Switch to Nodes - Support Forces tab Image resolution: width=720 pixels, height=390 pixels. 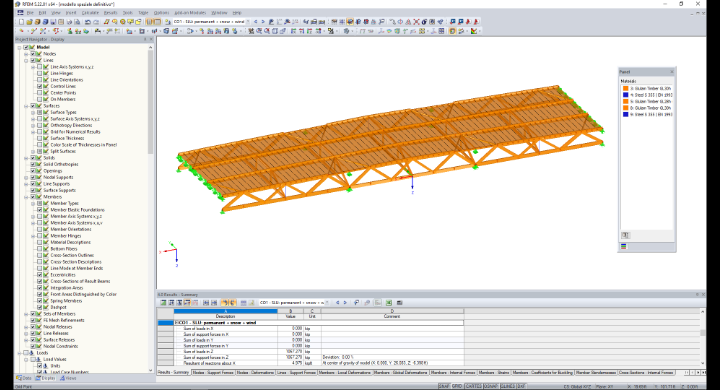213,373
